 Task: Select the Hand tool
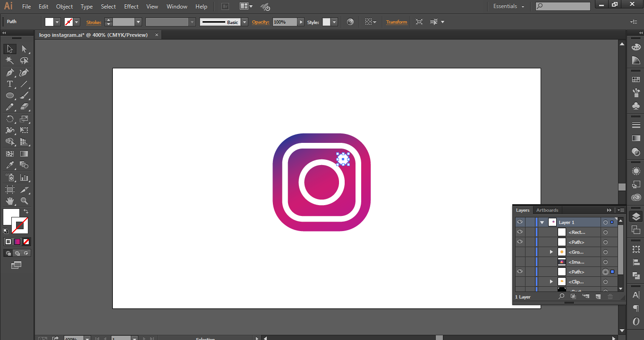(9, 201)
